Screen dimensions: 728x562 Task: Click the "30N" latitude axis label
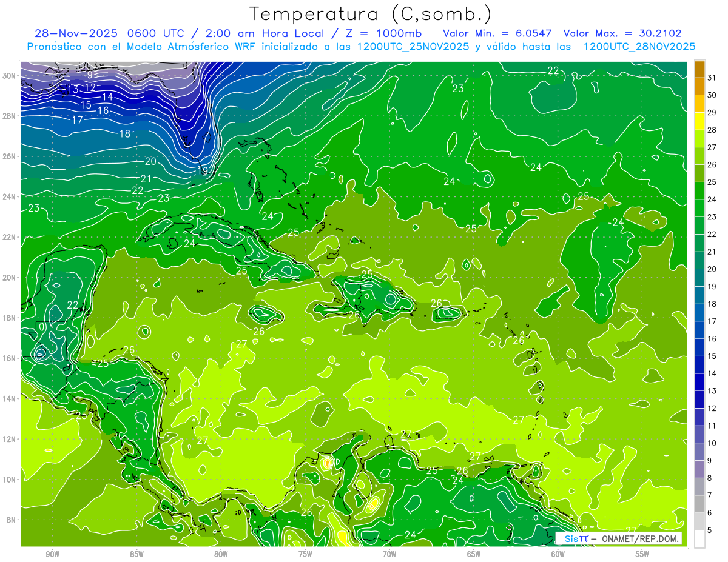[10, 75]
